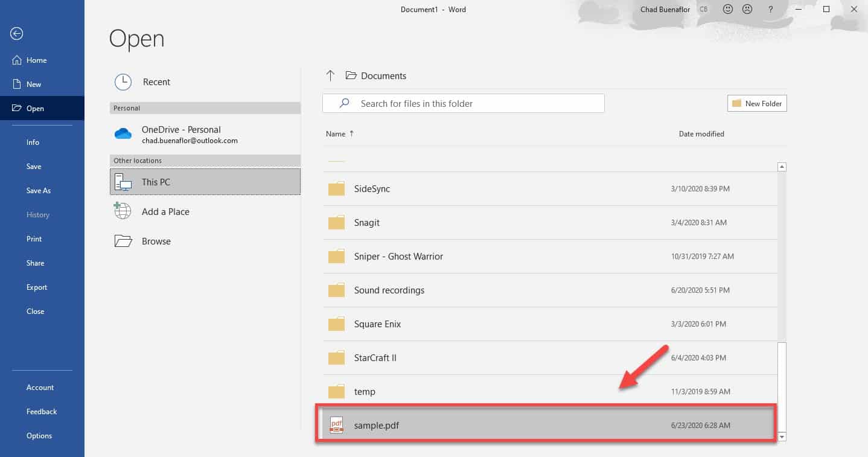Open the Square Enix folder
This screenshot has height=457, width=868.
(x=550, y=324)
